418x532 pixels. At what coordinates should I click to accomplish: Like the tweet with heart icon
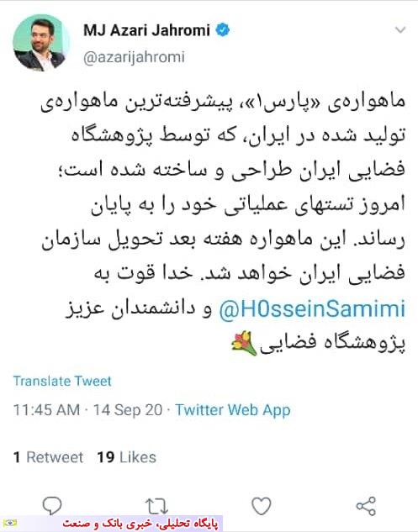click(261, 506)
